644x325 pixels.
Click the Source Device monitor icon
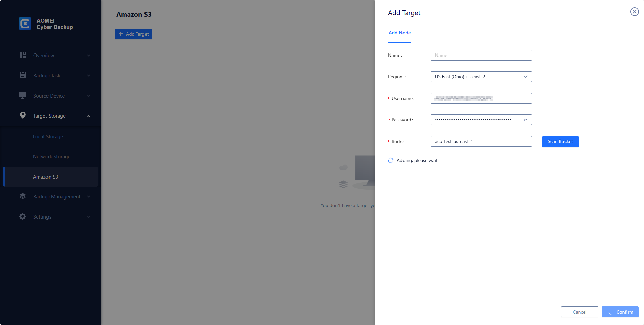pyautogui.click(x=23, y=96)
